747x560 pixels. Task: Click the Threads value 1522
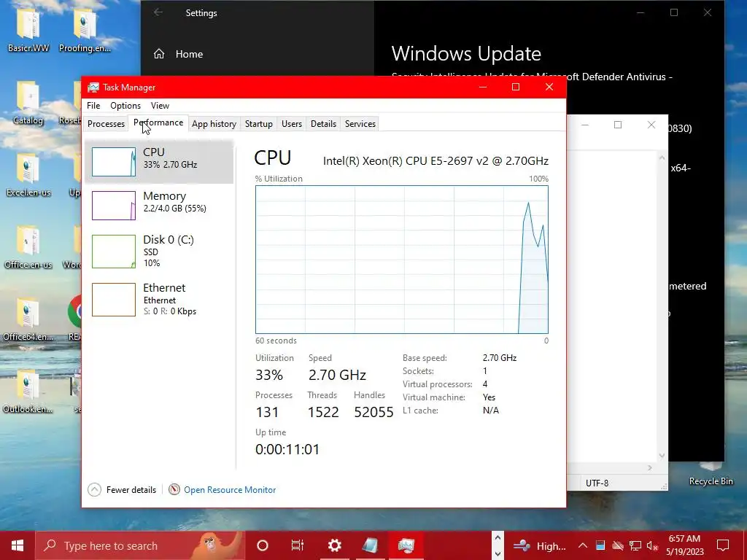[323, 412]
